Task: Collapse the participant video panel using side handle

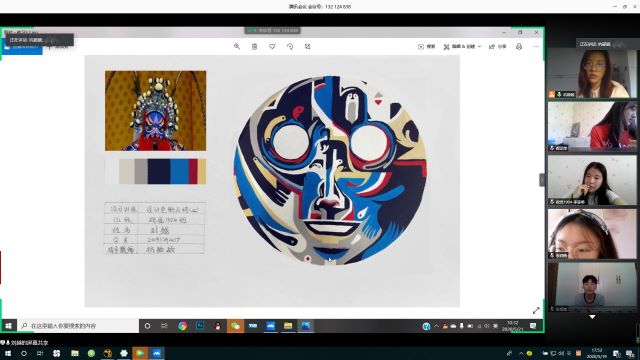Action: click(x=542, y=180)
